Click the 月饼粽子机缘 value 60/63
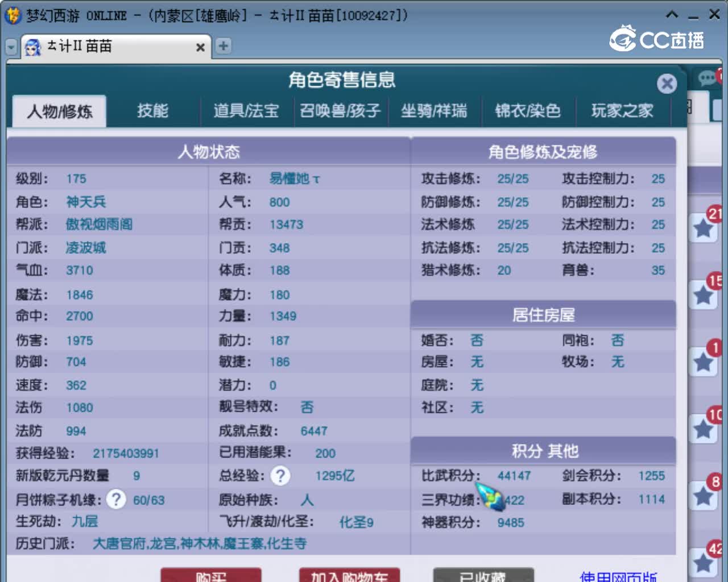This screenshot has height=582, width=728. 149,500
